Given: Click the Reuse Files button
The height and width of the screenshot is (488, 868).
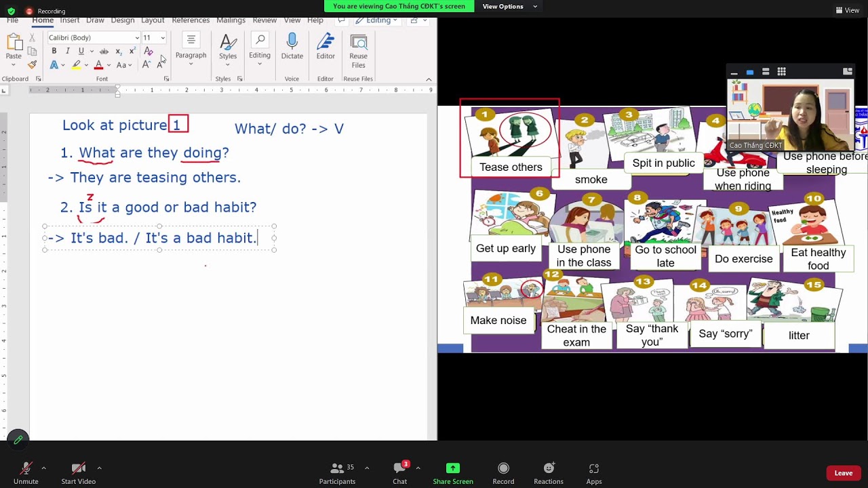Looking at the screenshot, I should (x=359, y=51).
